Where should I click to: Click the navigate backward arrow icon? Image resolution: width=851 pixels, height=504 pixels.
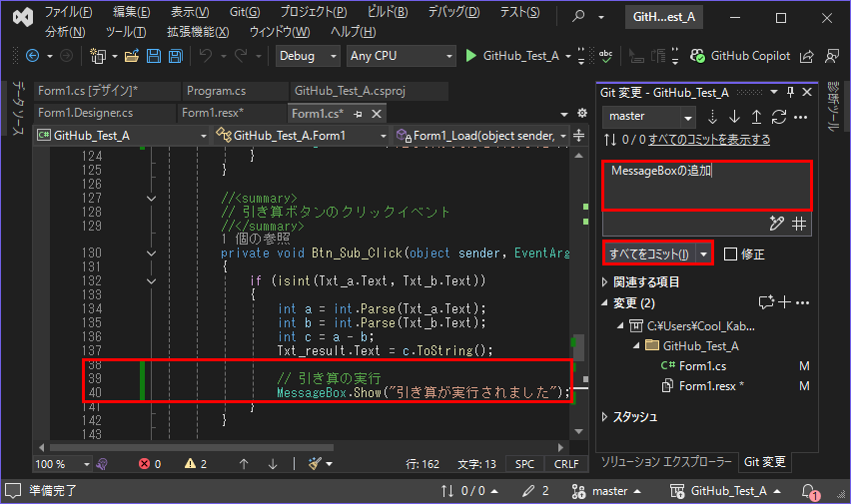[33, 56]
